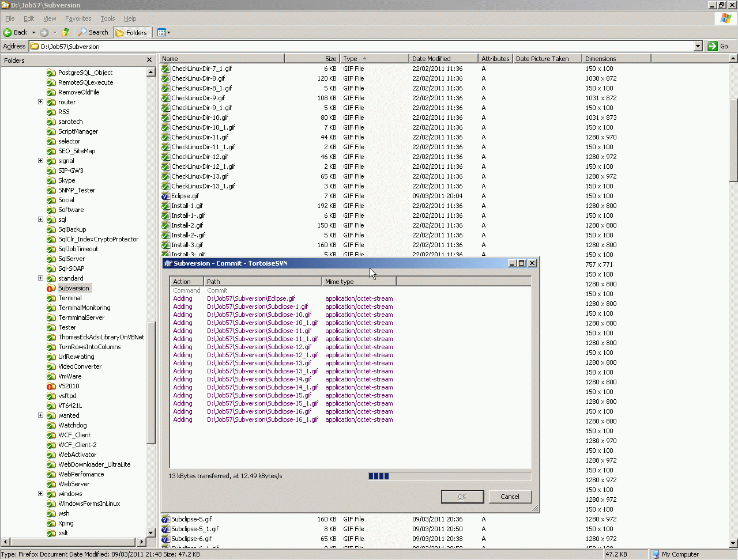Image resolution: width=738 pixels, height=560 pixels.
Task: Select the VmWare folder icon in tree
Action: tap(51, 376)
